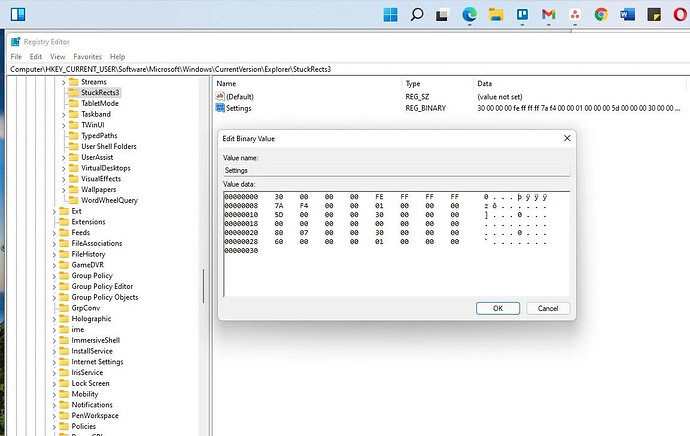This screenshot has width=690, height=436.
Task: Open the Gmail taskbar icon
Action: point(548,15)
